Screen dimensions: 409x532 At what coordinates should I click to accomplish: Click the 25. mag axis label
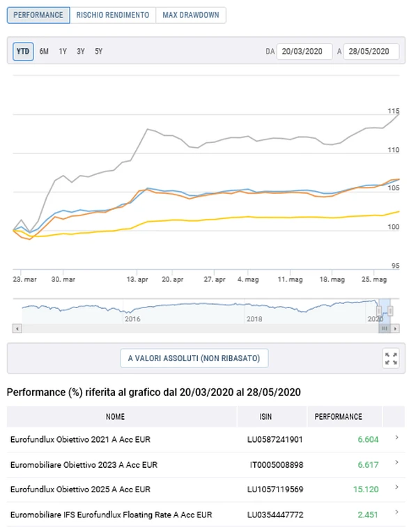[374, 280]
